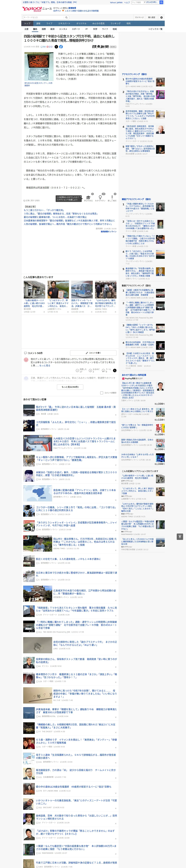Image resolution: width=186 pixels, height=868 pixels.
Task: Open the 地域 category
Action: (x=115, y=29)
